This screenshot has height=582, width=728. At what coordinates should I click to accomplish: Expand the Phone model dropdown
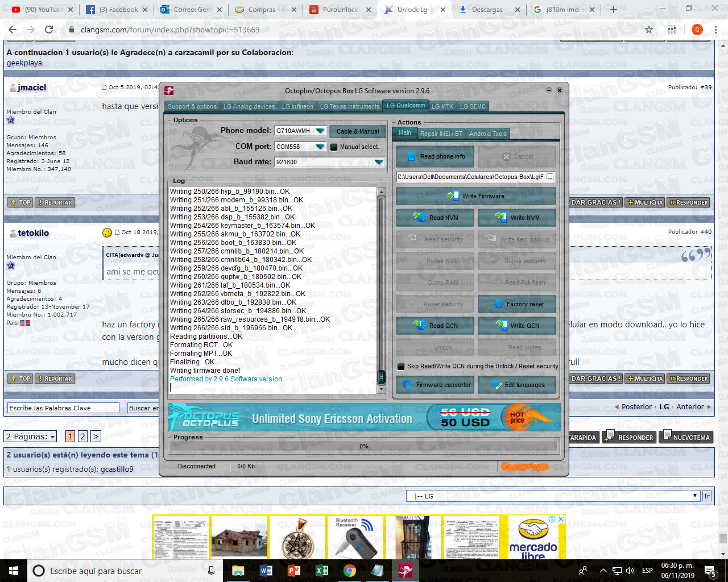[x=320, y=131]
